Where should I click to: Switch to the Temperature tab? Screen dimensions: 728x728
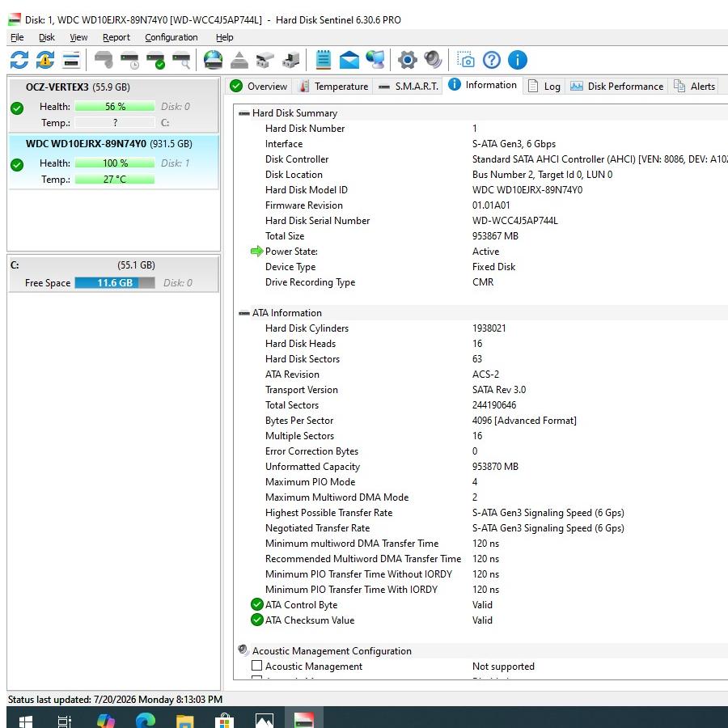[334, 87]
